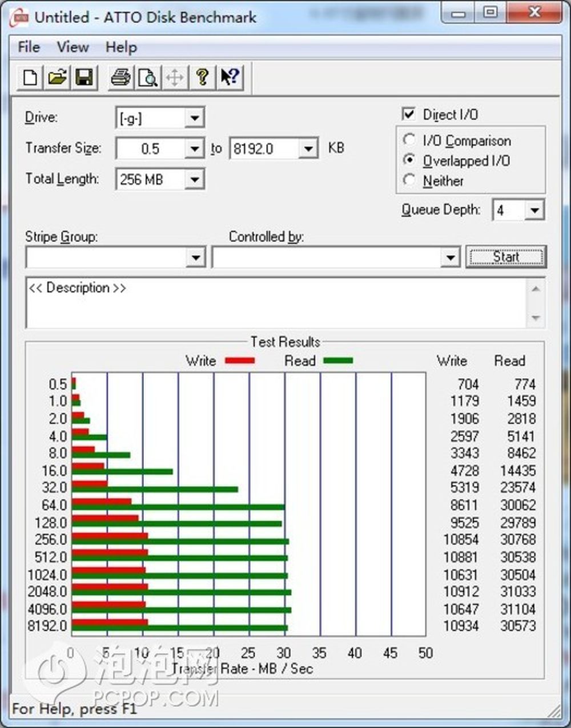Click the write value 10934
The height and width of the screenshot is (728, 571).
click(461, 626)
